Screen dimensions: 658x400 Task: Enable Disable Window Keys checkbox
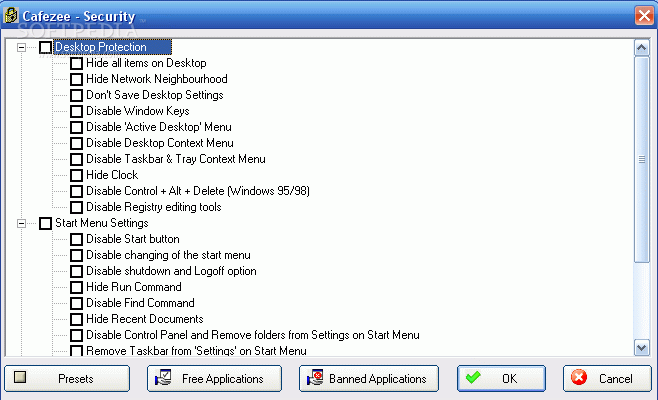pyautogui.click(x=76, y=111)
